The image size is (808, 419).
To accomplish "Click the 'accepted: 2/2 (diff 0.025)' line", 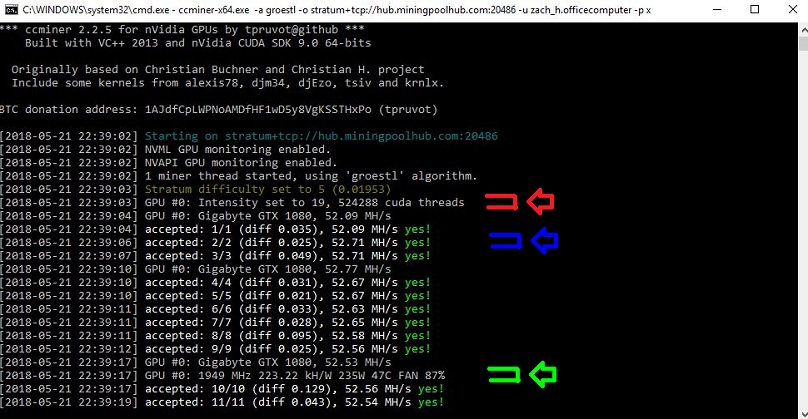I will 215,243.
